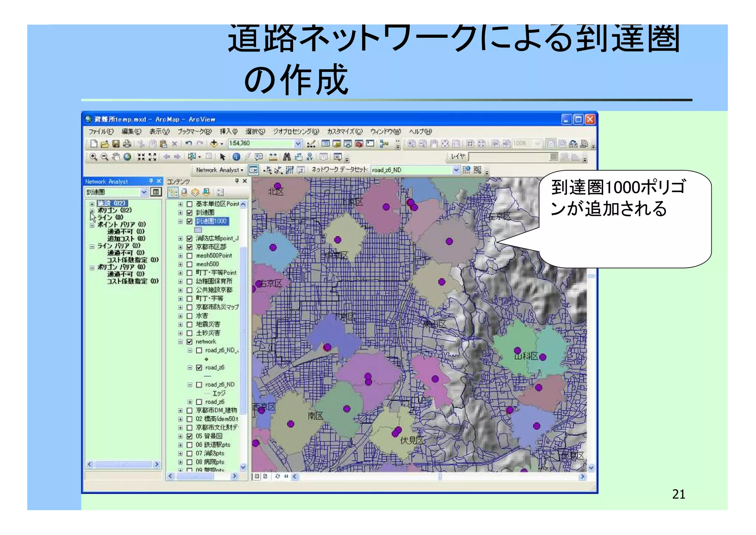
Task: Toggle the Network Analyst window button
Action: click(253, 170)
